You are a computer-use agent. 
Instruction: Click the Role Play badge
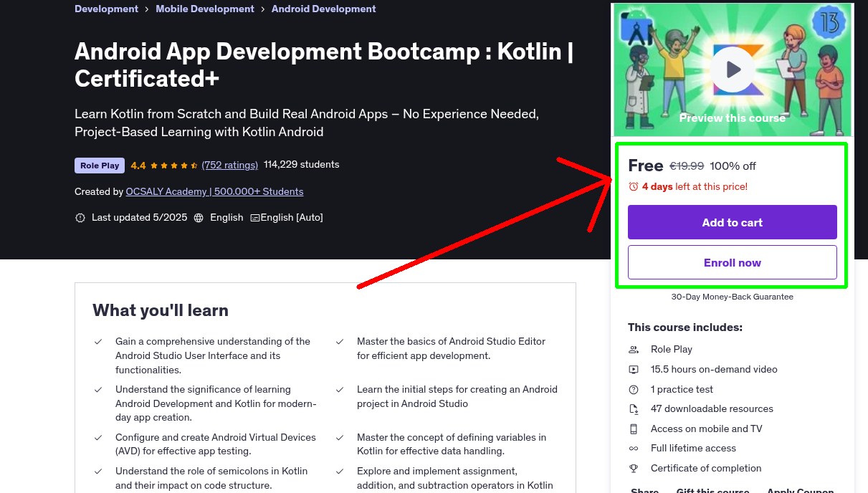pos(100,166)
